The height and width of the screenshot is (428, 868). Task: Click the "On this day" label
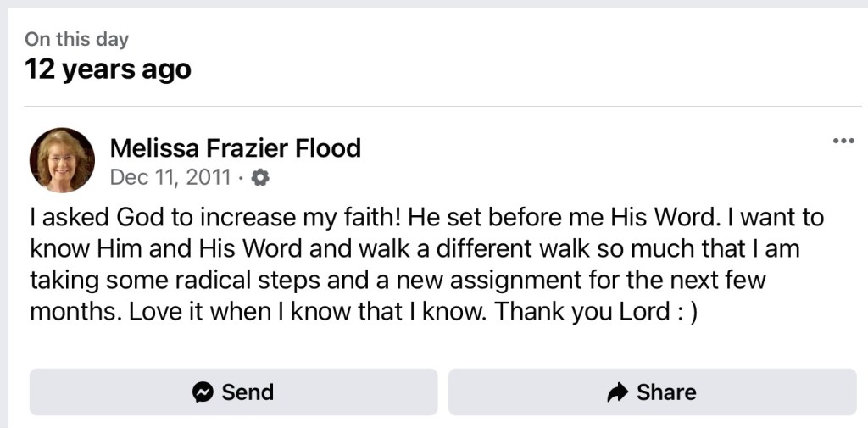coord(76,39)
